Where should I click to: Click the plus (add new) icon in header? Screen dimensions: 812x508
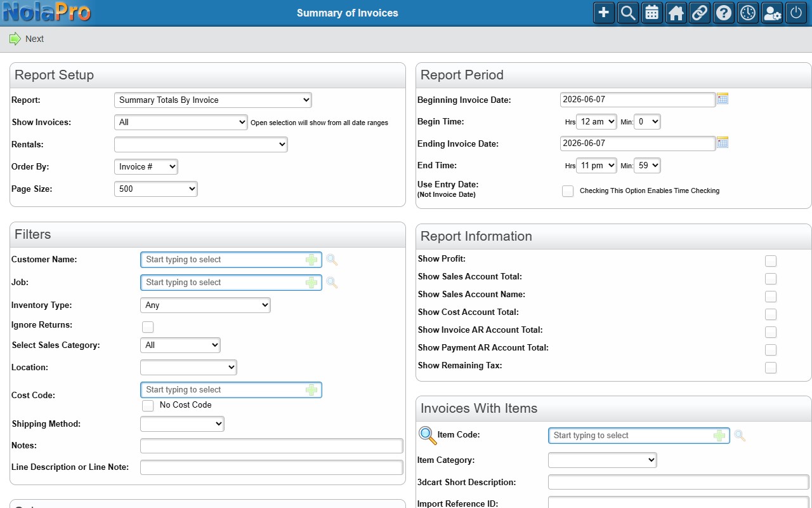pyautogui.click(x=604, y=13)
